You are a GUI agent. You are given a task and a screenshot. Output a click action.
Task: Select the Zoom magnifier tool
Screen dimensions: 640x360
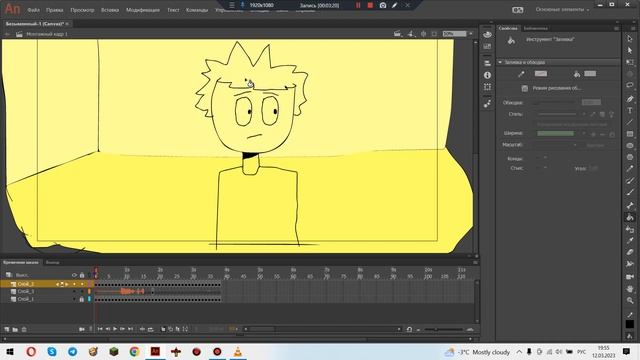pyautogui.click(x=630, y=300)
